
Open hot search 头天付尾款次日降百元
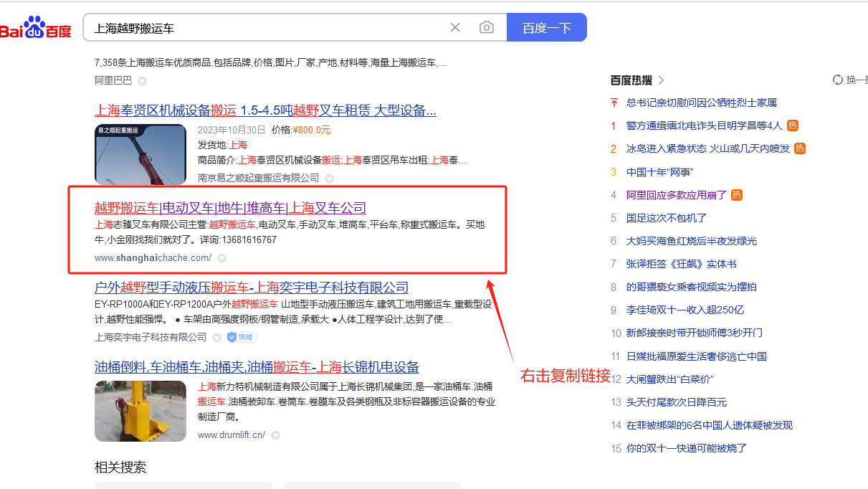[677, 402]
